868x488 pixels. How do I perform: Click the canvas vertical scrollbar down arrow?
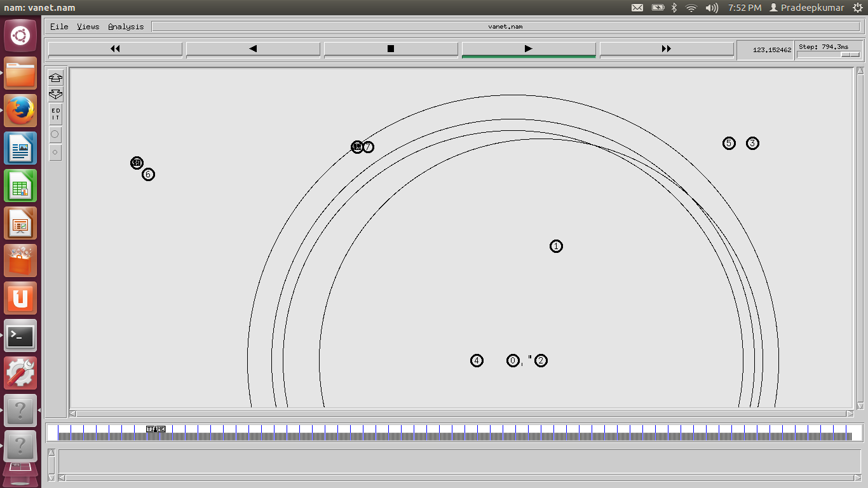[x=860, y=405]
